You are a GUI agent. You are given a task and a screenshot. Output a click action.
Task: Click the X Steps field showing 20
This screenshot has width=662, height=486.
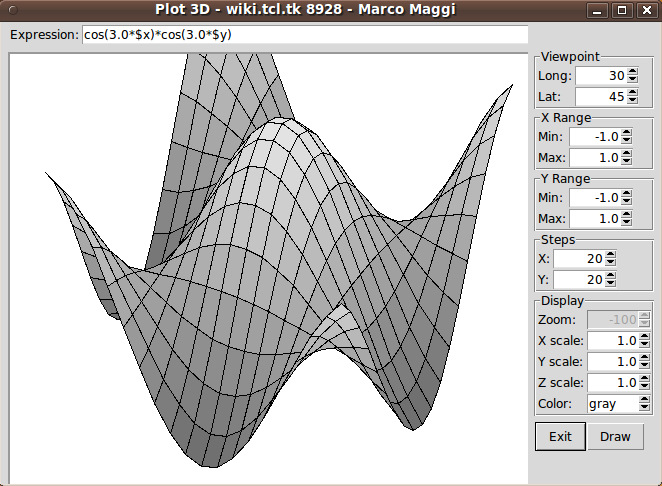[x=580, y=258]
